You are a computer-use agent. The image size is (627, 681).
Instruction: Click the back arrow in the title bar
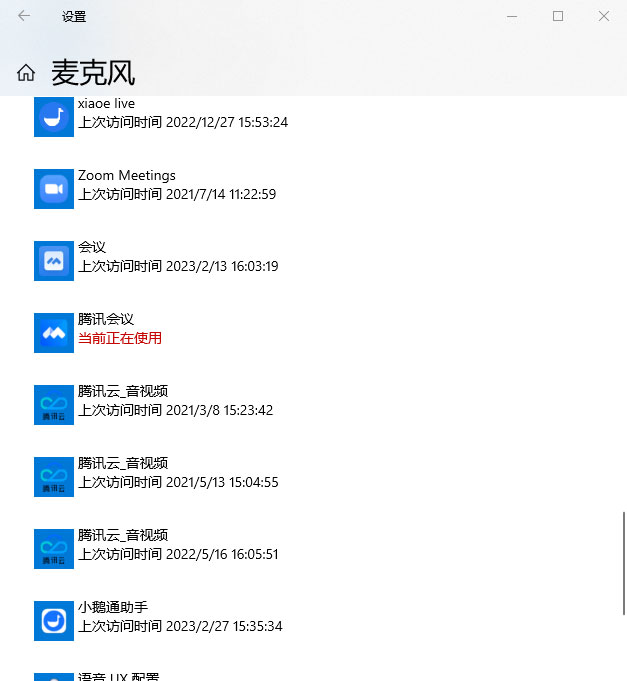pos(24,16)
